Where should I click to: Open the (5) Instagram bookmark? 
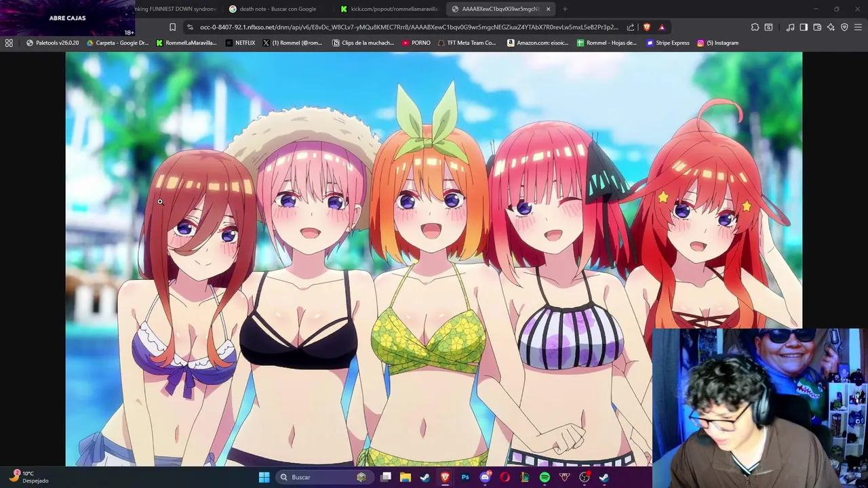(x=717, y=43)
